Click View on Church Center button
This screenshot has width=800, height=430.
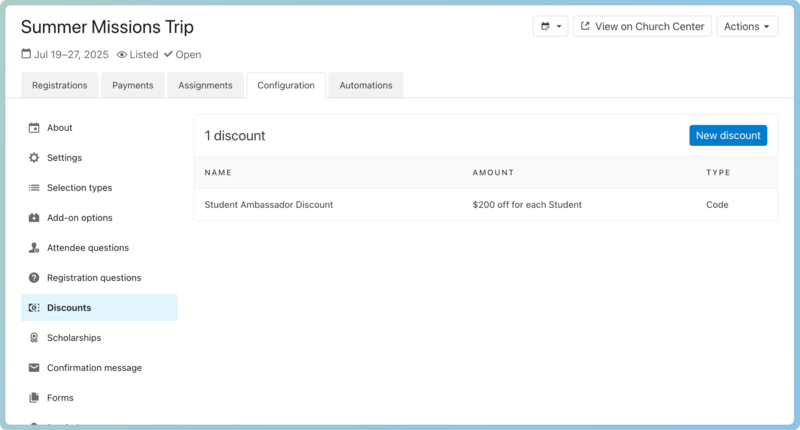coord(642,27)
